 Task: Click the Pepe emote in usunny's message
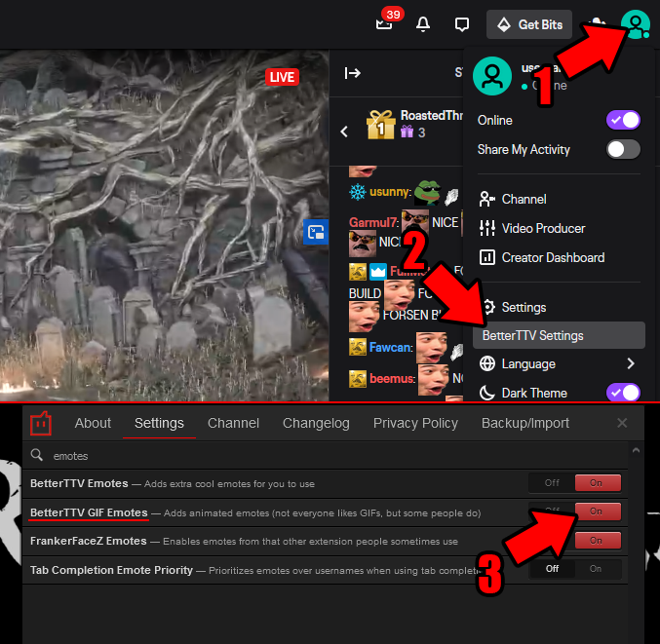pyautogui.click(x=427, y=192)
